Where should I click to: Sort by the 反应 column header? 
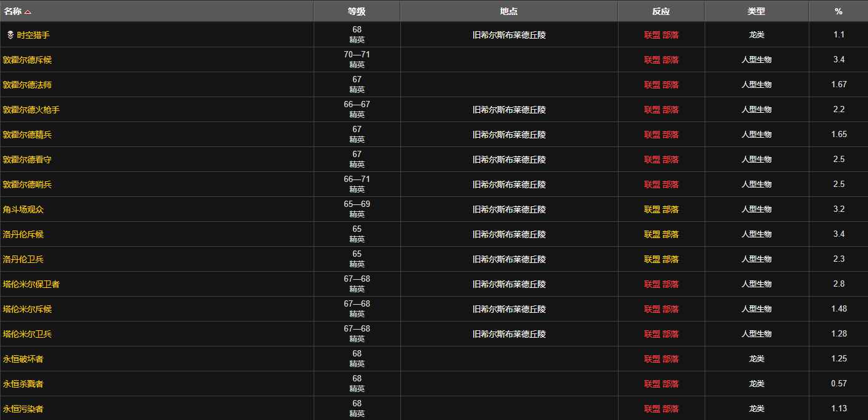pos(661,11)
